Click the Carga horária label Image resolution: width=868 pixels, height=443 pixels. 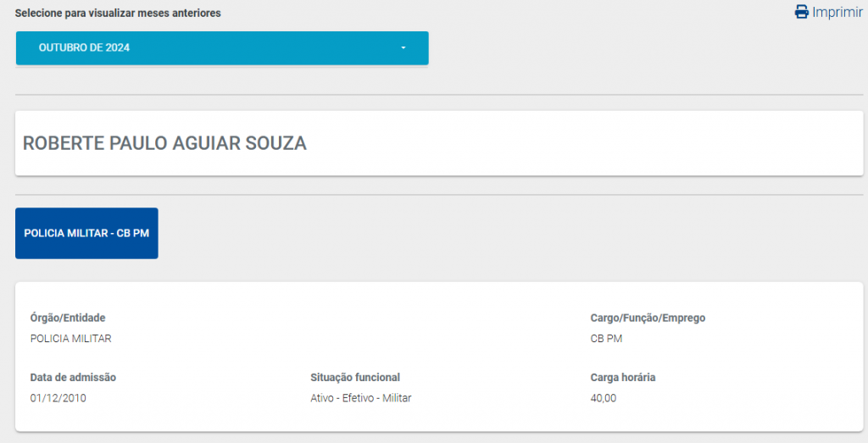623,377
